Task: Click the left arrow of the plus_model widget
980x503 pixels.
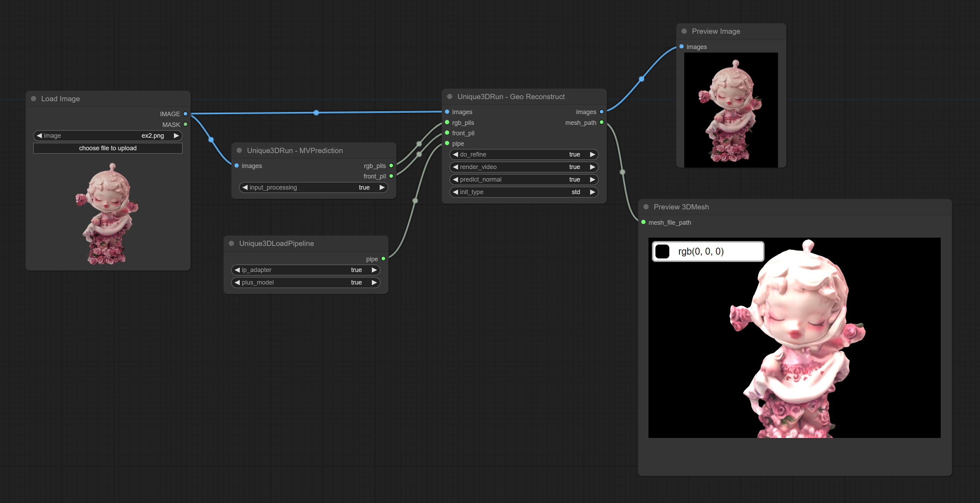Action: pyautogui.click(x=237, y=282)
